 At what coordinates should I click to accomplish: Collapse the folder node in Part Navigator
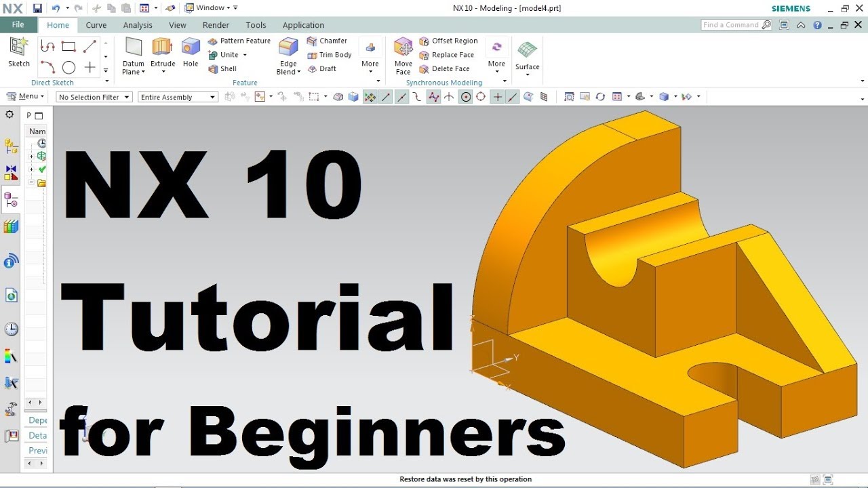pos(31,183)
